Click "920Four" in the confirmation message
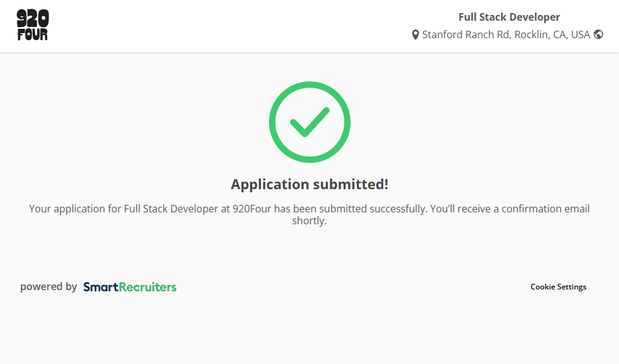The height and width of the screenshot is (364, 619). [x=251, y=209]
